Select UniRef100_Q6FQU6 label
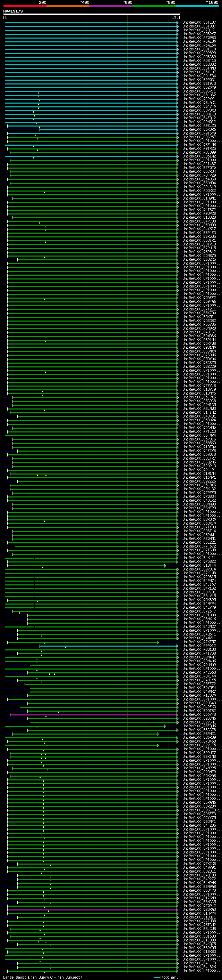Image resolution: width=222 pixels, height=980 pixels. point(199,726)
